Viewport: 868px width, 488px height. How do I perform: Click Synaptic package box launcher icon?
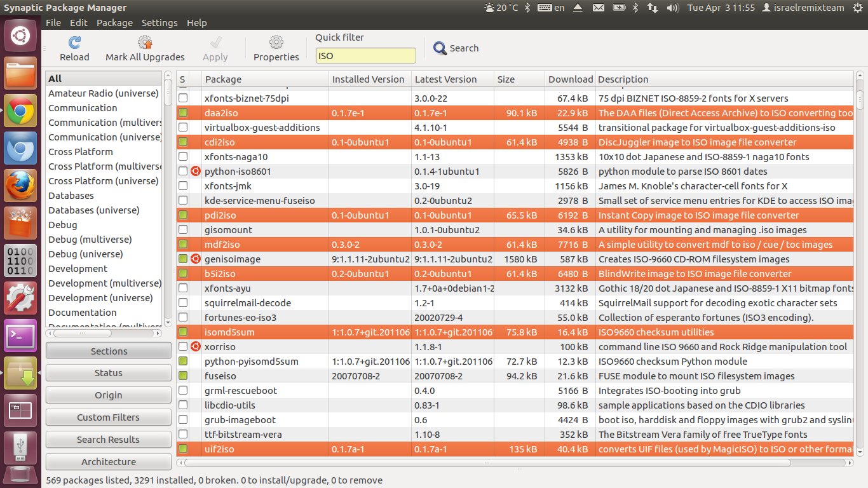click(x=20, y=373)
